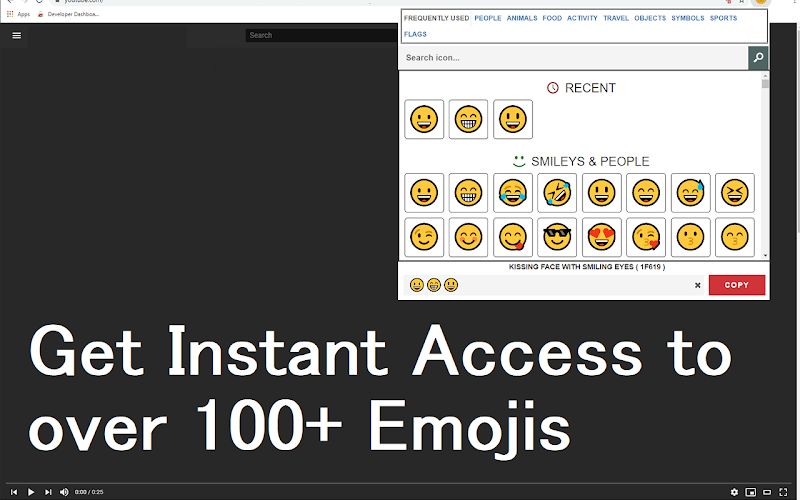Open the Apps bookmarks shortcut
800x500 pixels.
point(18,14)
